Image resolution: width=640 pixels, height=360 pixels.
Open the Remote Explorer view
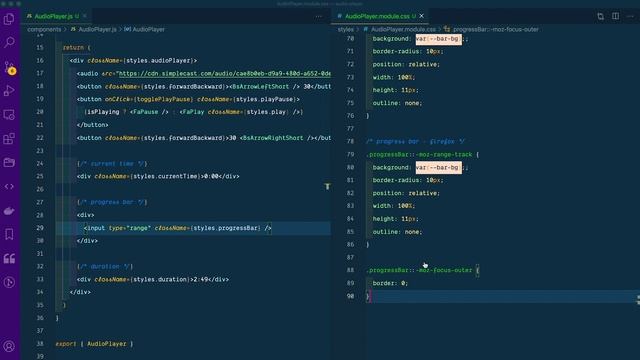(9, 115)
